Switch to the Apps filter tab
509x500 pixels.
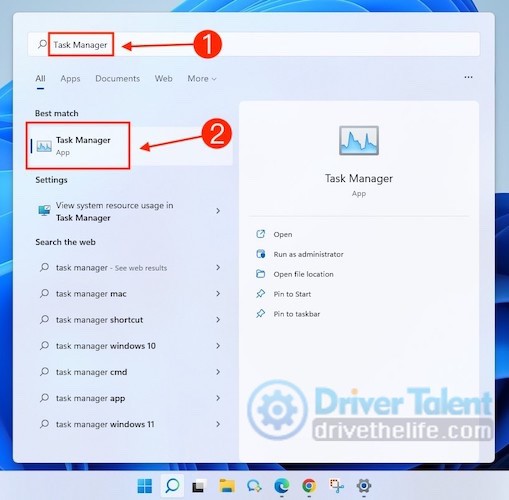pos(70,79)
